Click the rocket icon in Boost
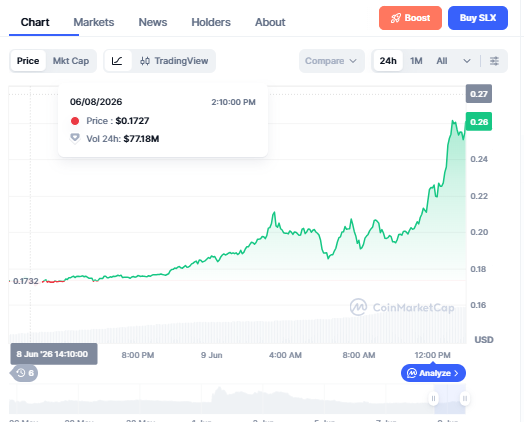 point(396,18)
